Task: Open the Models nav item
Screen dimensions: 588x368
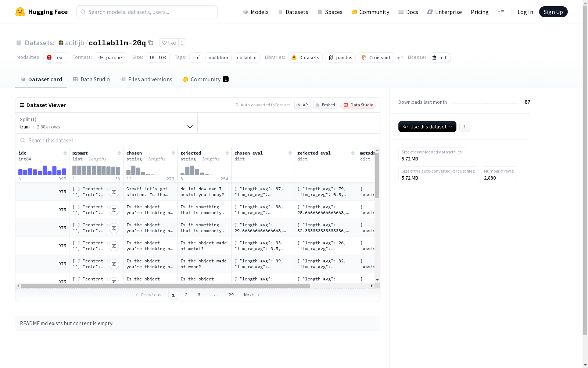Action: click(x=256, y=12)
